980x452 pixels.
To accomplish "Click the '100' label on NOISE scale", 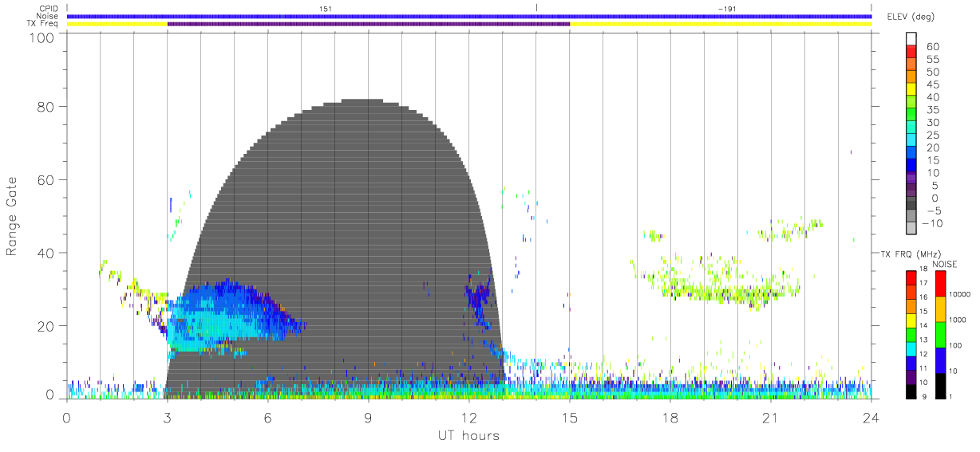I will coord(956,346).
